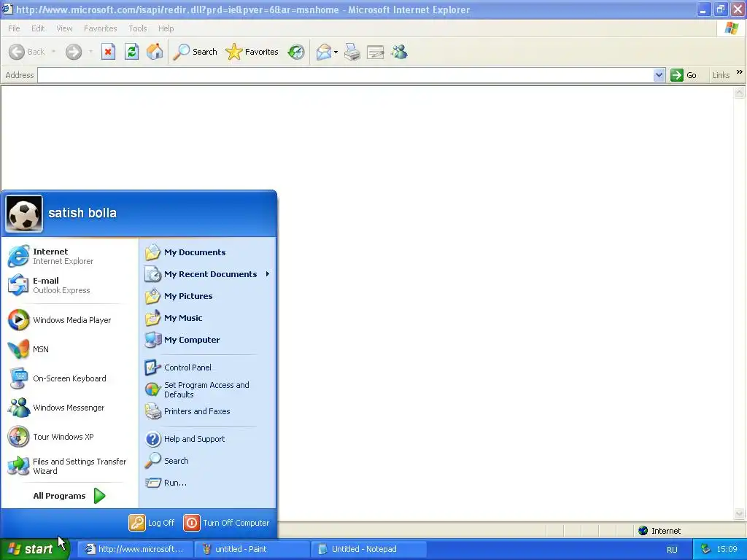
Task: Open the Back history dropdown arrow
Action: [53, 52]
